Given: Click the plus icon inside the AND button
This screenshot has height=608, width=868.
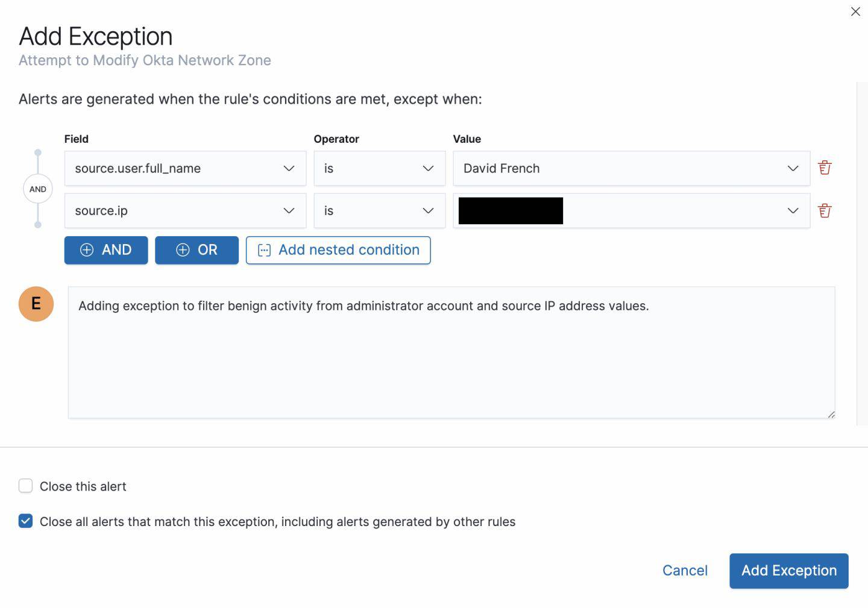Looking at the screenshot, I should pos(87,249).
